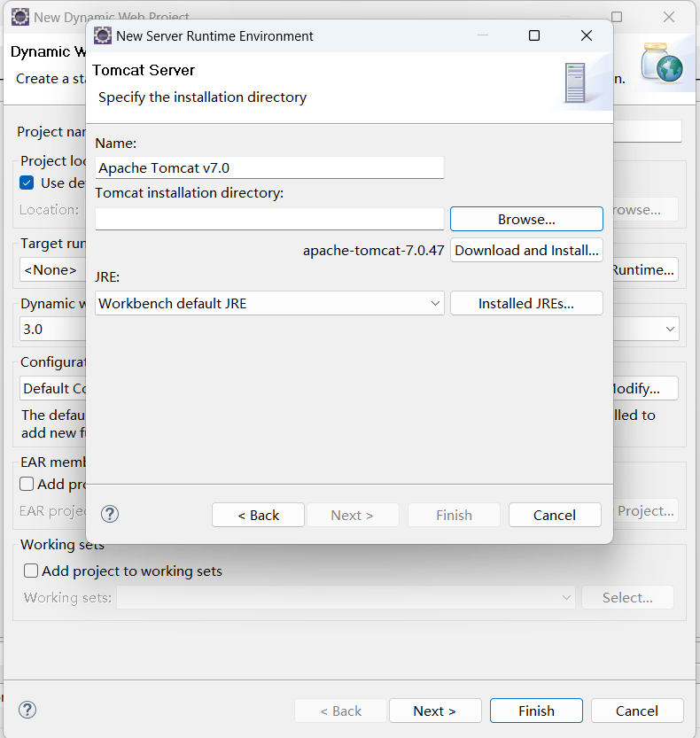Click Download and Install button
The image size is (700, 738).
[526, 251]
